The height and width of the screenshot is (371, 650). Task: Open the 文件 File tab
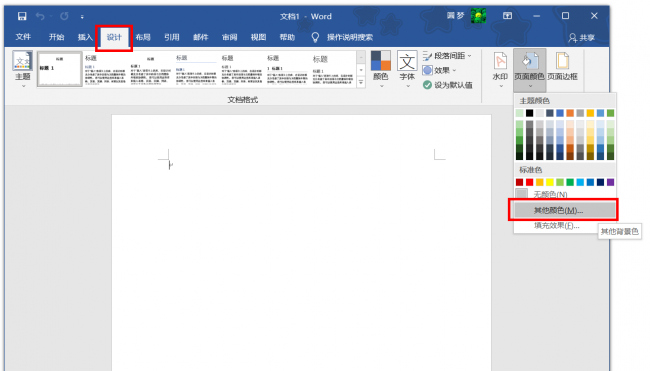click(x=23, y=37)
